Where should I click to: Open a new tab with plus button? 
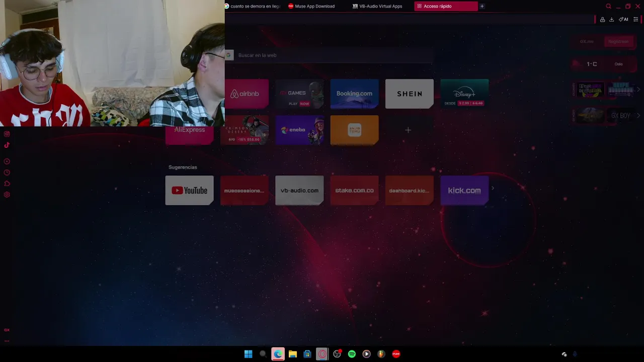tap(482, 6)
